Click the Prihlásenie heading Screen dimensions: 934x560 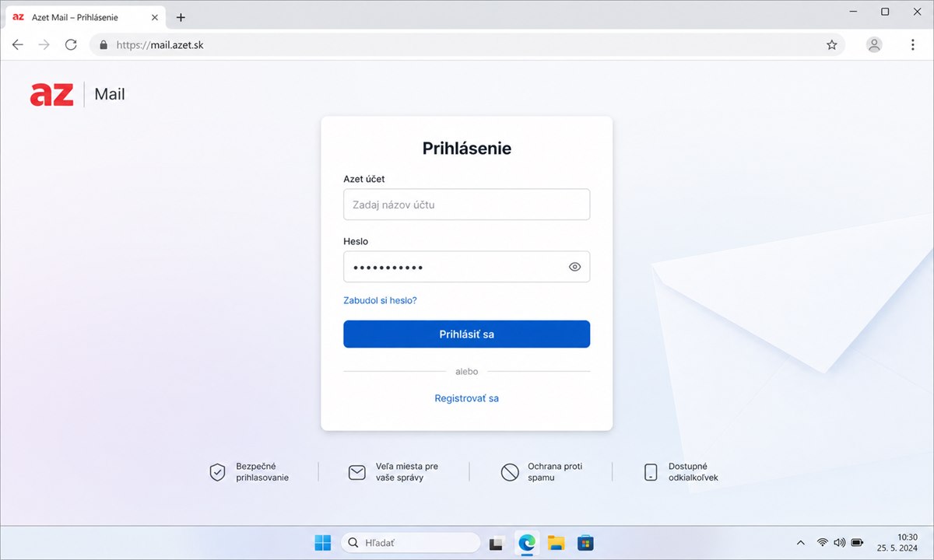(x=466, y=148)
